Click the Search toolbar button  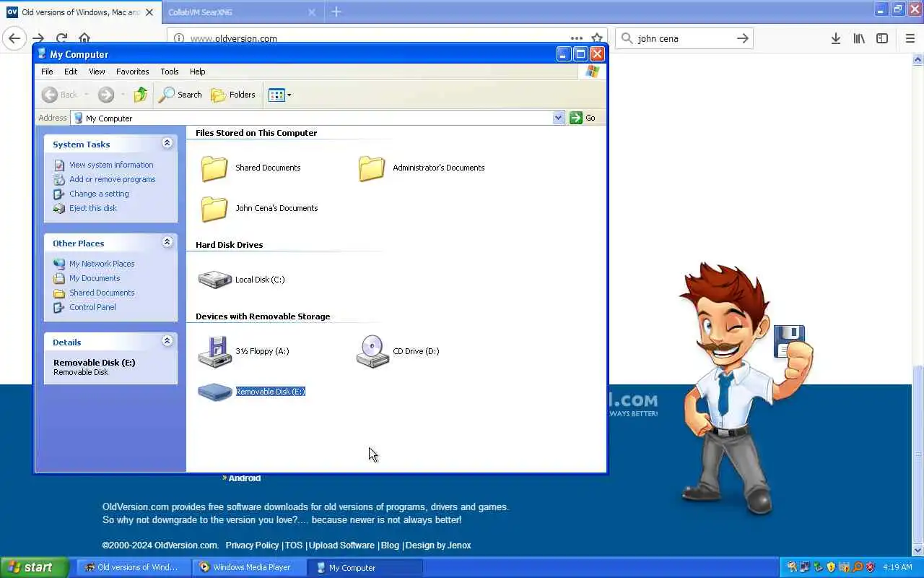click(180, 95)
